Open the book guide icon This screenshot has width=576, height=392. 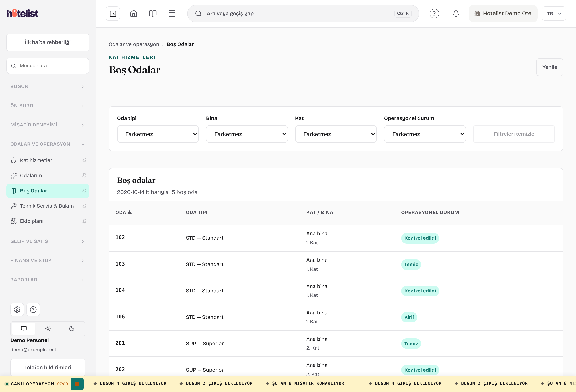[153, 14]
